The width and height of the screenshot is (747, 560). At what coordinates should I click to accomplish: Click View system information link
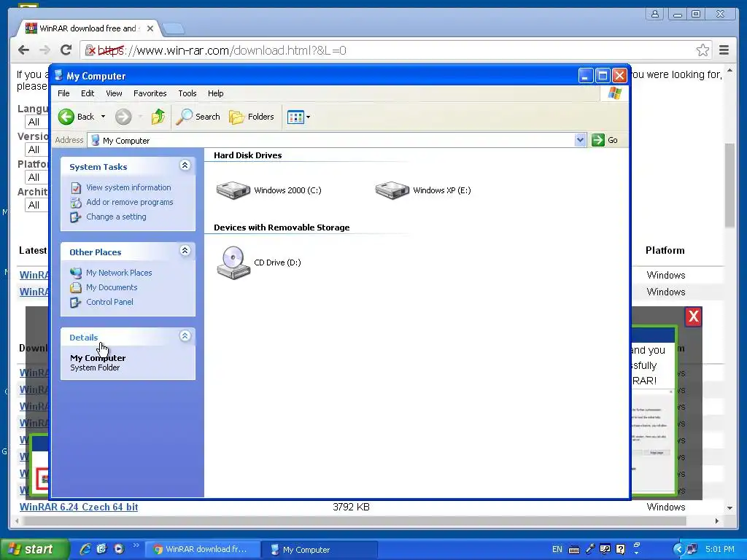tap(128, 187)
